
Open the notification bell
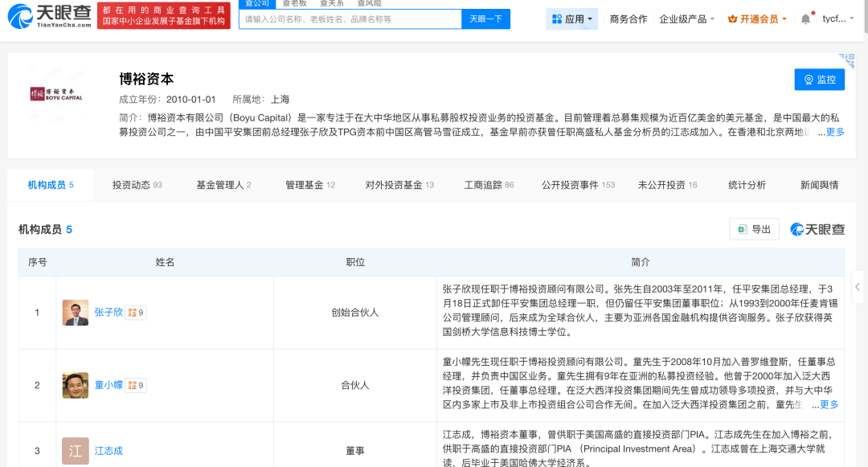point(806,18)
